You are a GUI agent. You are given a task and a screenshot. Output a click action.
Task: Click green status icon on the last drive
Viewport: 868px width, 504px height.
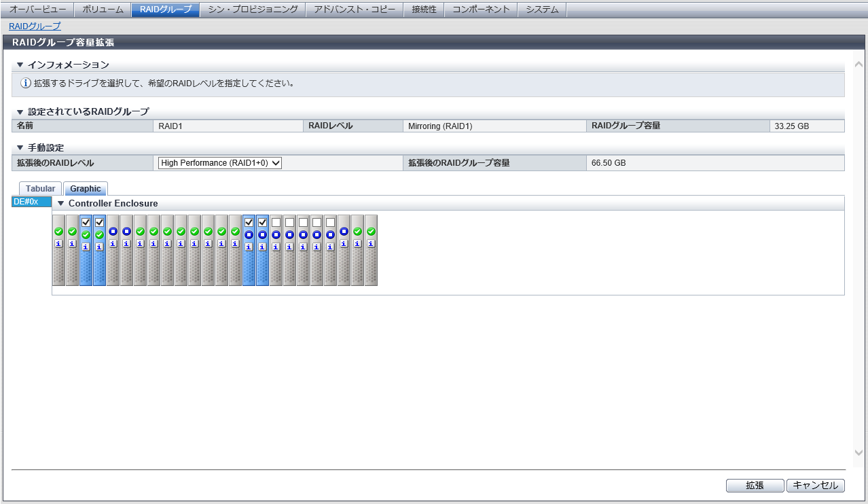coord(371,232)
